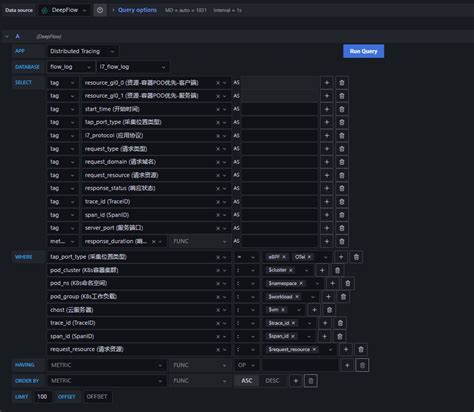The image size is (474, 412).
Task: Open the l7_flow_log table dropdown
Action: point(133,67)
